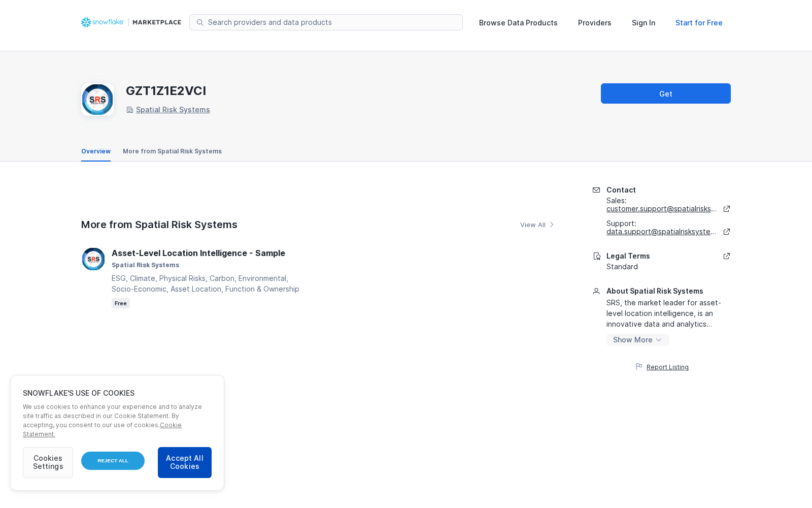
Task: Click REJECT ALL cookies button
Action: 113,461
